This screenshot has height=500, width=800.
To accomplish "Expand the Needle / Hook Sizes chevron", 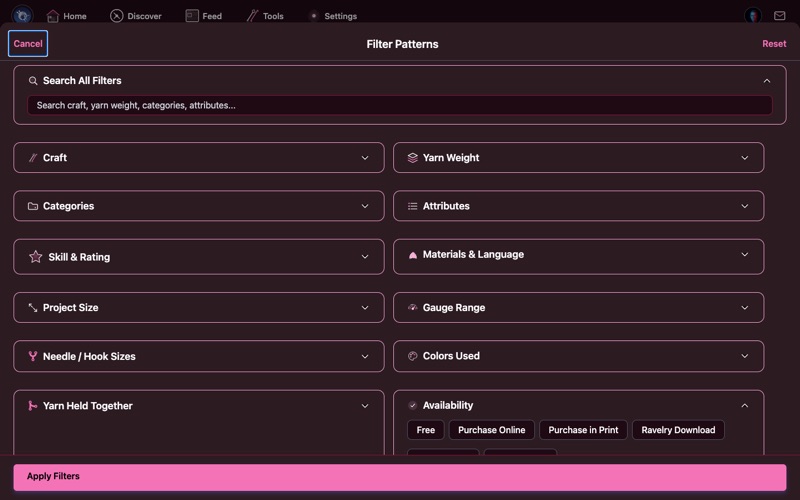I will [365, 356].
